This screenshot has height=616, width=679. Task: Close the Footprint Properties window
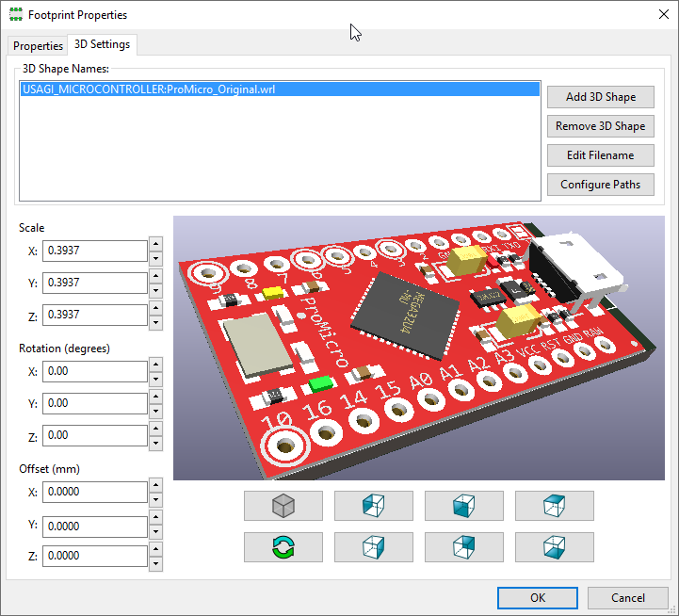pyautogui.click(x=663, y=14)
